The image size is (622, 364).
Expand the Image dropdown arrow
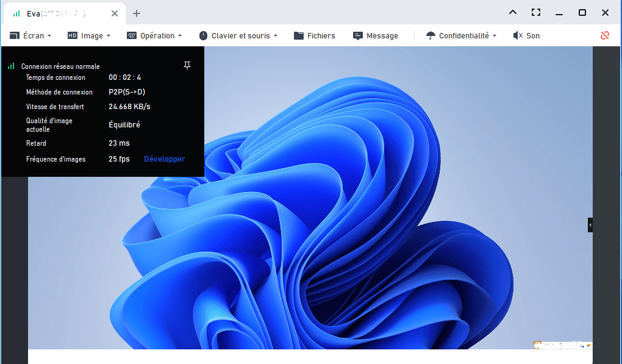click(109, 36)
